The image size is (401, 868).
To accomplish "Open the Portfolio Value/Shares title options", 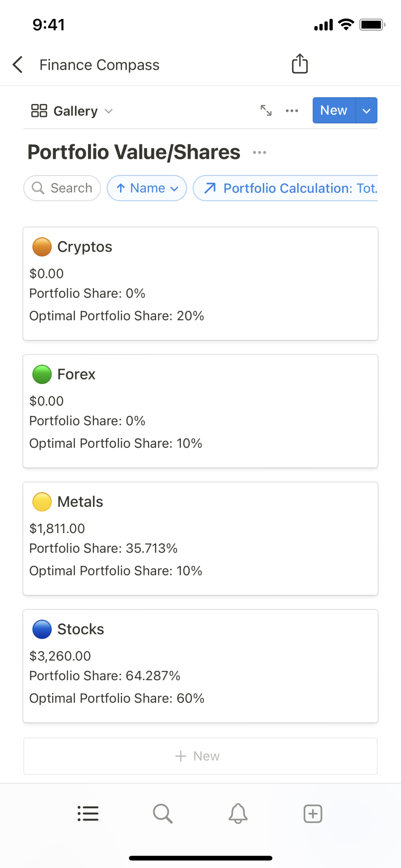I will click(x=259, y=153).
